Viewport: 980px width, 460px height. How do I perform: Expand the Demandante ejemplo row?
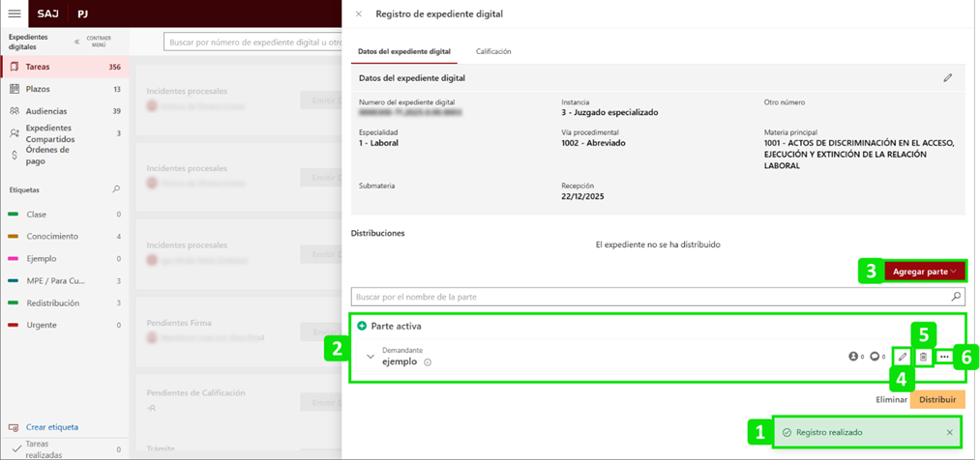click(x=370, y=357)
